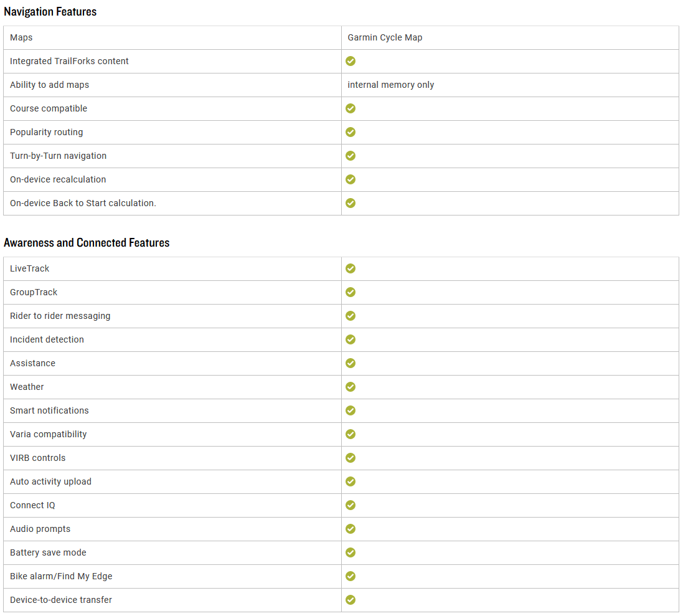
Task: Select the Battery save mode checkmark
Action: pyautogui.click(x=350, y=552)
